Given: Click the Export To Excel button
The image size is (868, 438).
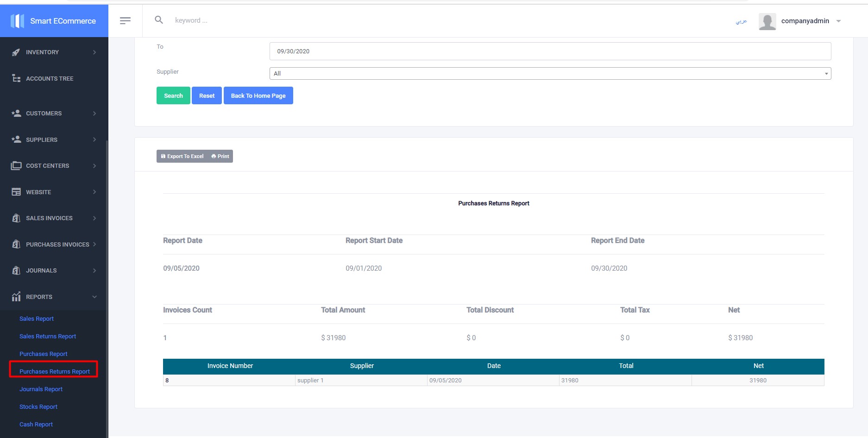Looking at the screenshot, I should point(182,156).
